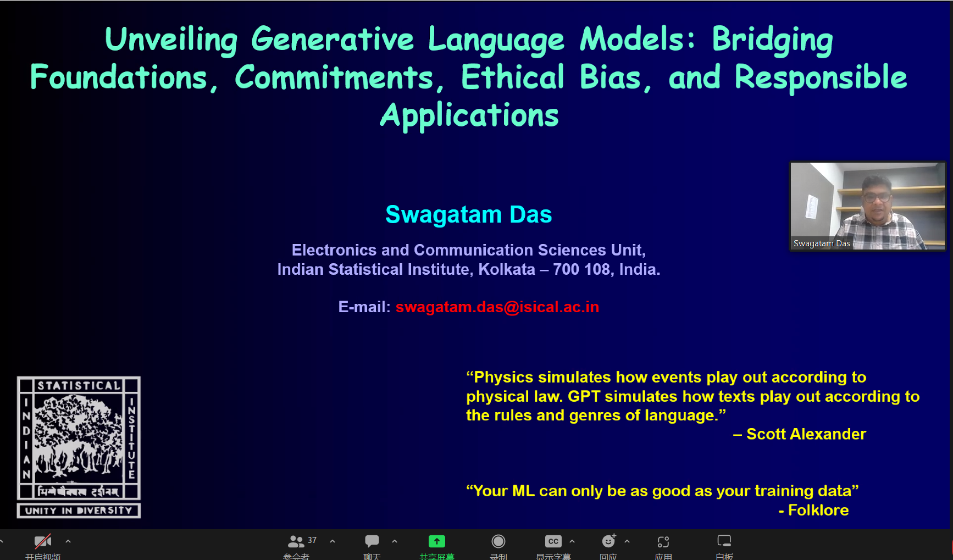The height and width of the screenshot is (560, 953).
Task: Open the apps icon in toolbar
Action: [663, 541]
